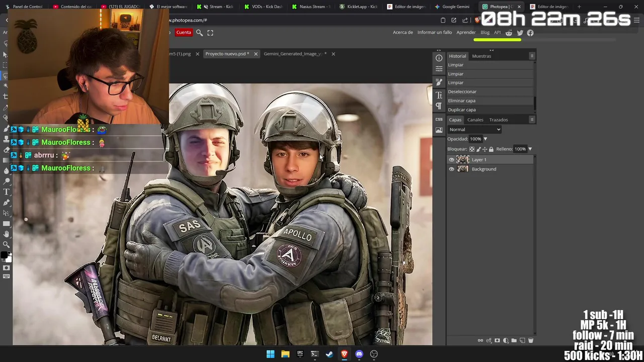Screen dimensions: 644x362
Task: Toggle lock all padlock icon
Action: click(x=491, y=149)
